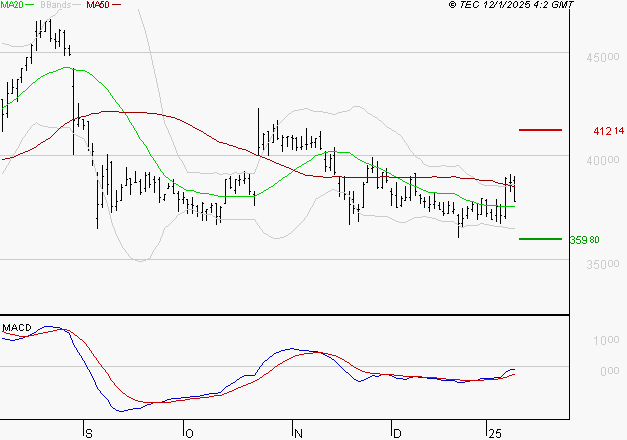This screenshot has height=440, width=627.
Task: Click the red resistance level line
Action: point(540,130)
